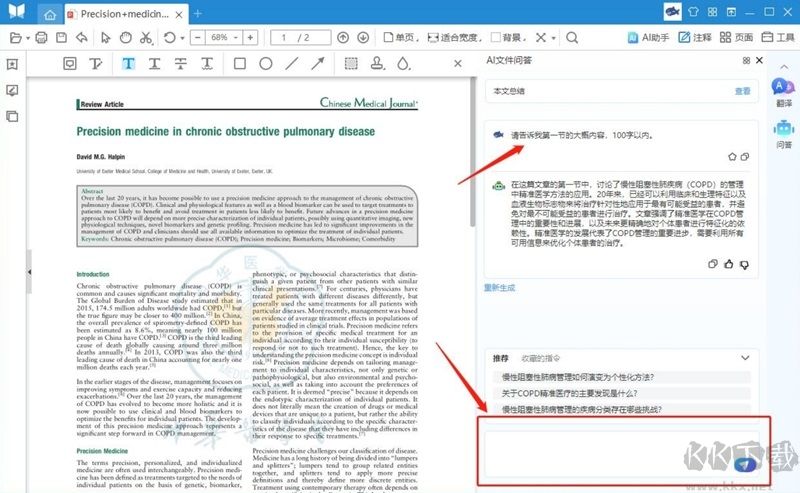This screenshot has height=493, width=800.
Task: Activate the Hand pan tool
Action: pos(126,37)
